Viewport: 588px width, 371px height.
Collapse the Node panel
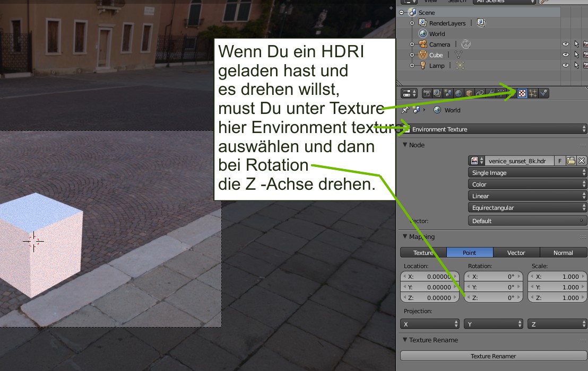[405, 145]
